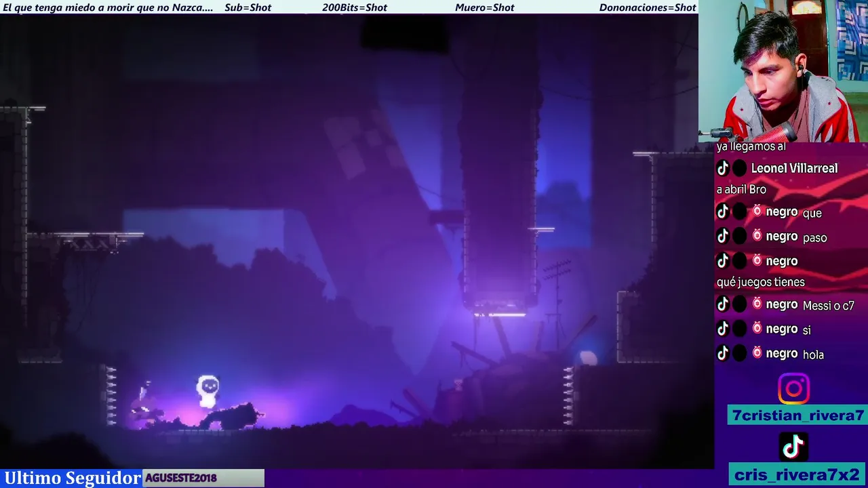Screen dimensions: 868x488
Task: Click the chat message "paso"
Action: (814, 238)
